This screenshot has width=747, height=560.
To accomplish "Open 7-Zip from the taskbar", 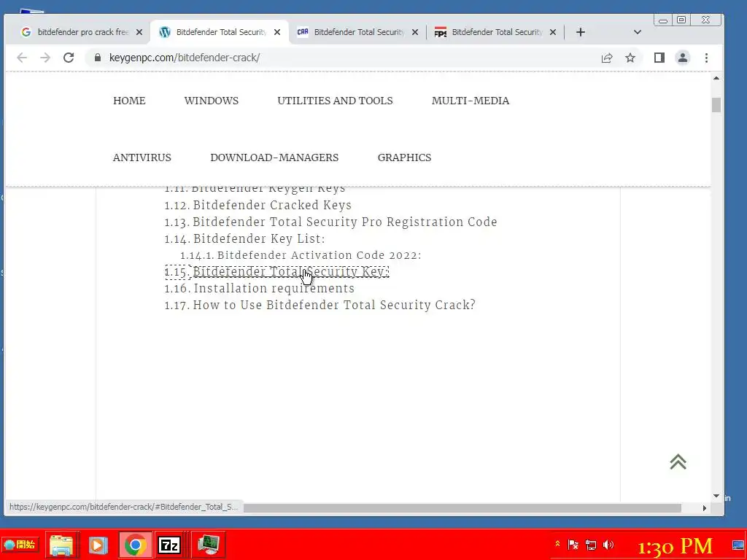I will (x=169, y=545).
